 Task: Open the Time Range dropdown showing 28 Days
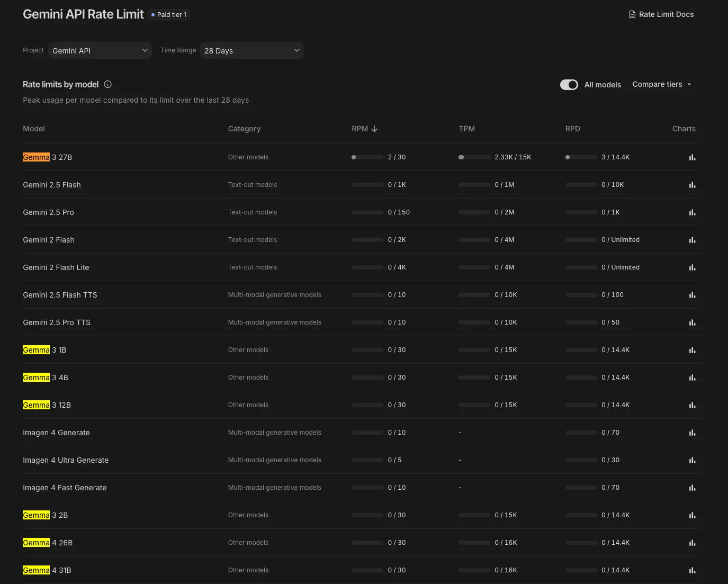[252, 50]
